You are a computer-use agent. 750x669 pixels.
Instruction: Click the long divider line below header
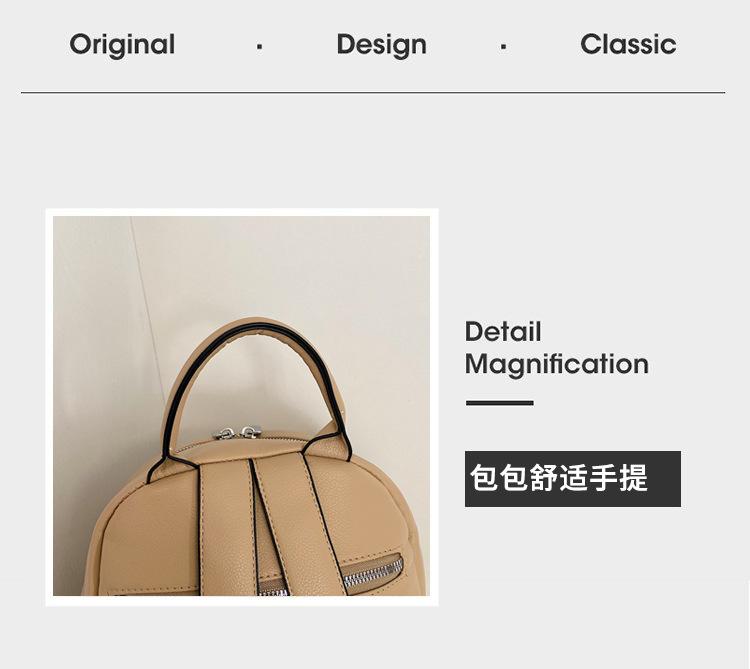[373, 92]
